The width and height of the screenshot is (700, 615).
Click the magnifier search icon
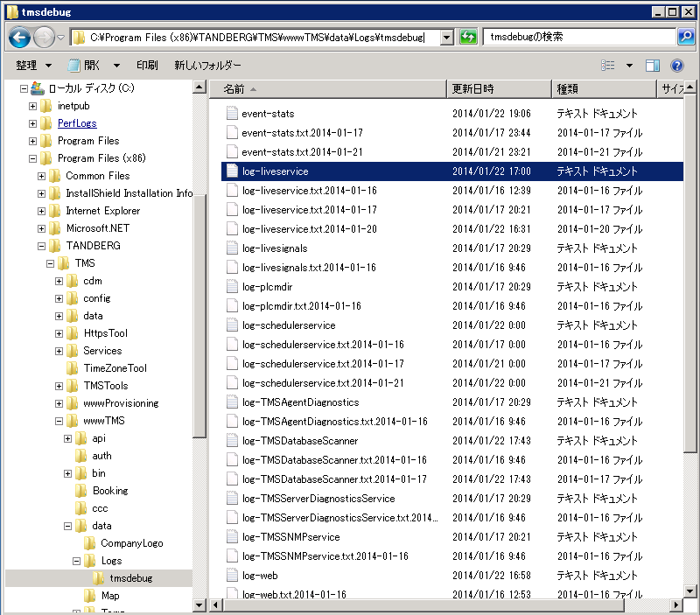tap(686, 37)
